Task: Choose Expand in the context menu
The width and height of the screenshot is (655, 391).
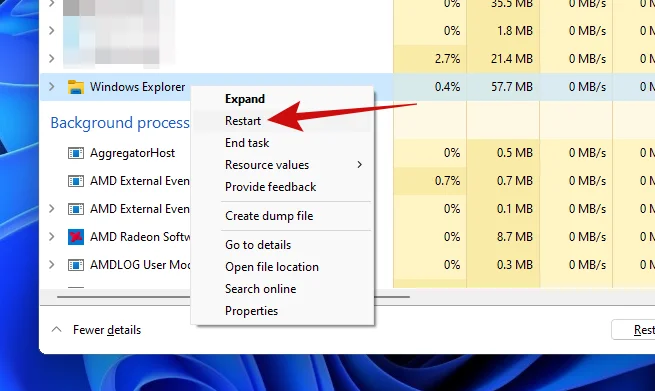Action: [244, 99]
